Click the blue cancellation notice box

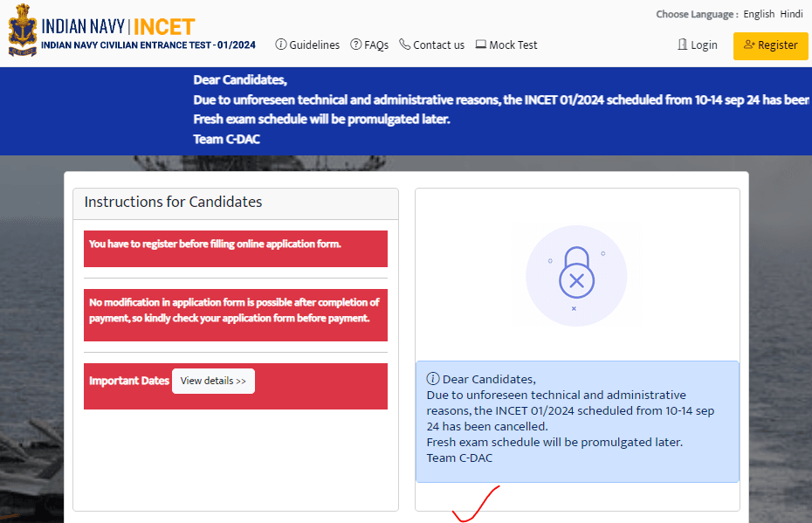577,422
